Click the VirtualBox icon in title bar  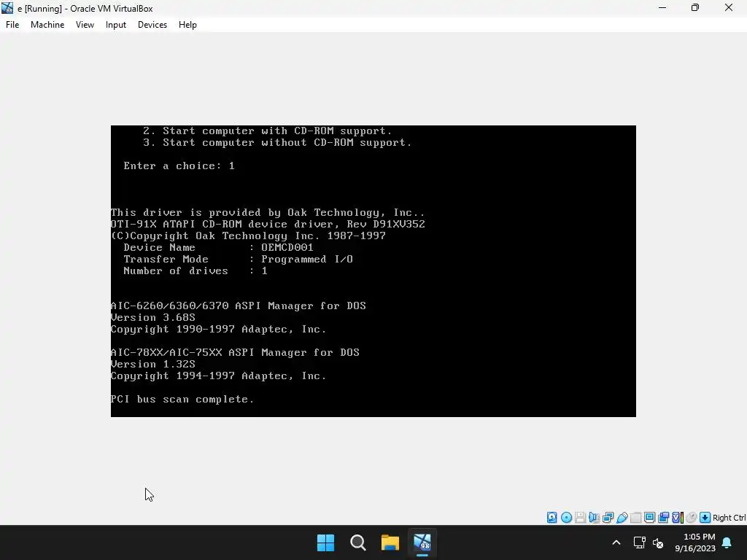coord(7,8)
